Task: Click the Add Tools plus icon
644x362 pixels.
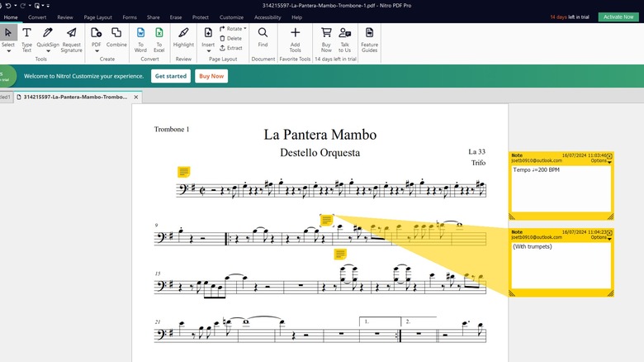Action: (295, 38)
